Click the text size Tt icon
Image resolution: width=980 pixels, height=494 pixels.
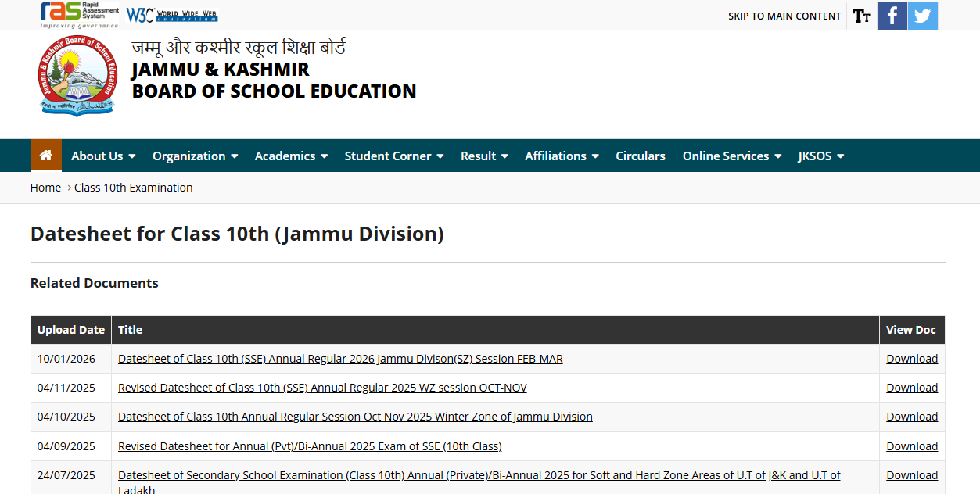pos(861,16)
